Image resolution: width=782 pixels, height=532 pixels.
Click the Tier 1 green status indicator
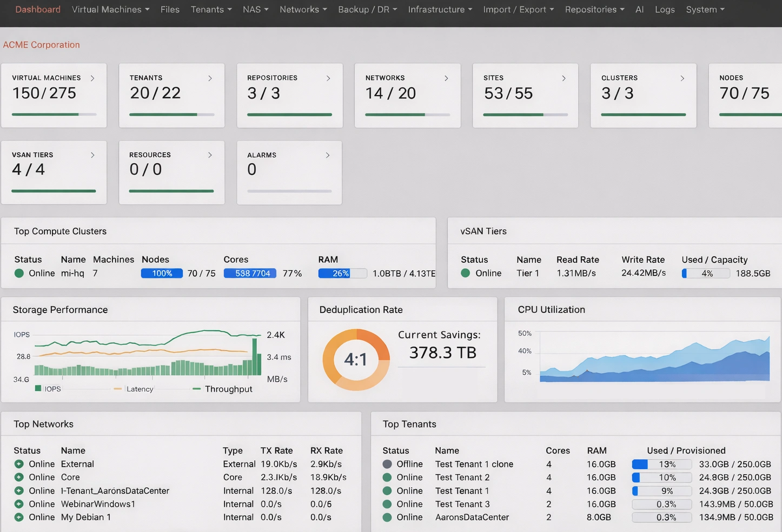[x=465, y=274]
